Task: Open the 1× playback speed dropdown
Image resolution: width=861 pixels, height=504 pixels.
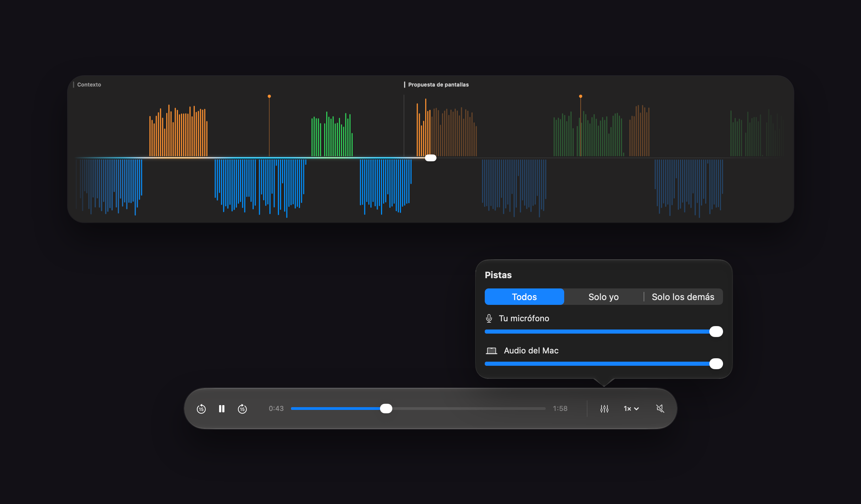Action: pos(631,409)
